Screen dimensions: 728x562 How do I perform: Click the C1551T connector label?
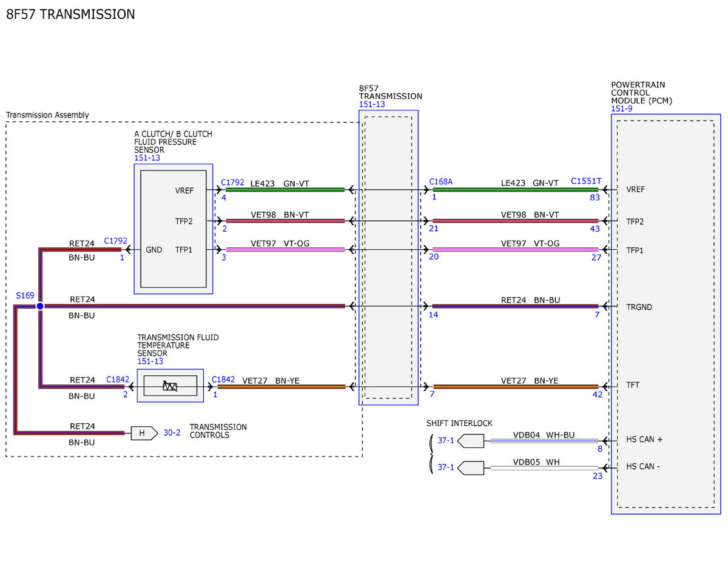pyautogui.click(x=586, y=181)
